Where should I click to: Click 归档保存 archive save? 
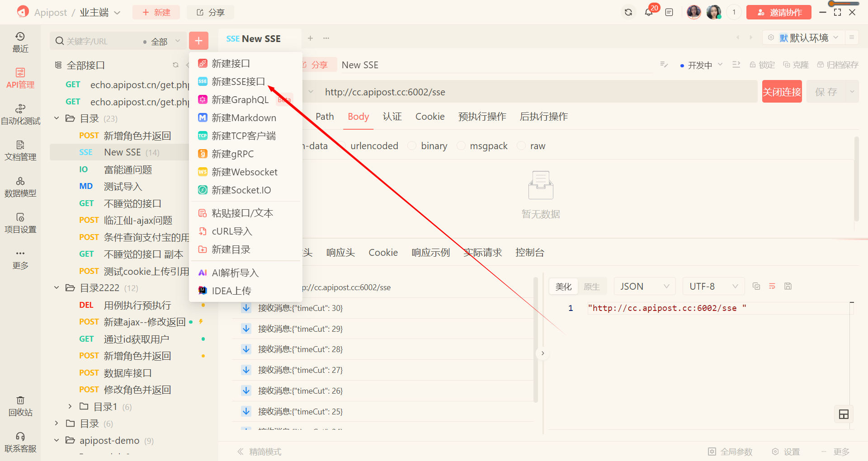point(838,65)
